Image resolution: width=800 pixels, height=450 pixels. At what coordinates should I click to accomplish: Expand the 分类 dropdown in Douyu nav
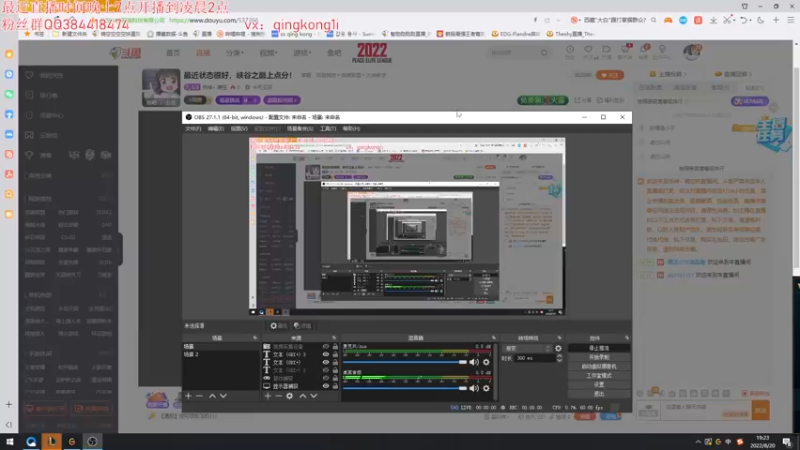coord(235,53)
